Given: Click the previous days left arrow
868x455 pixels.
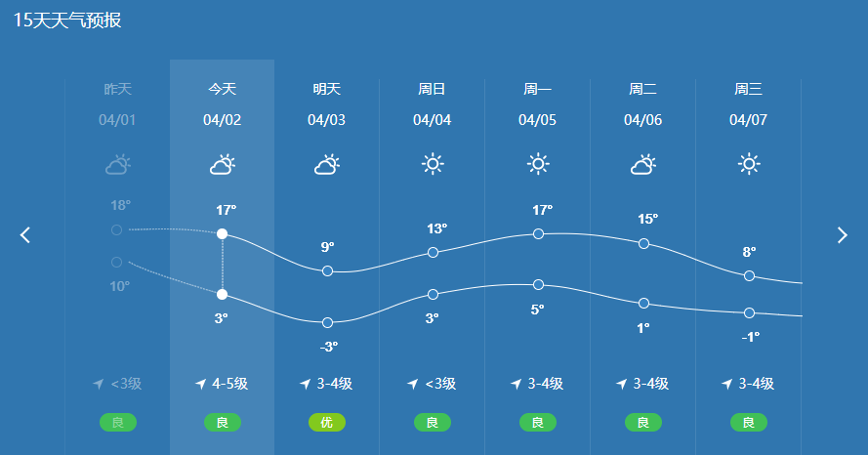Looking at the screenshot, I should click(25, 235).
